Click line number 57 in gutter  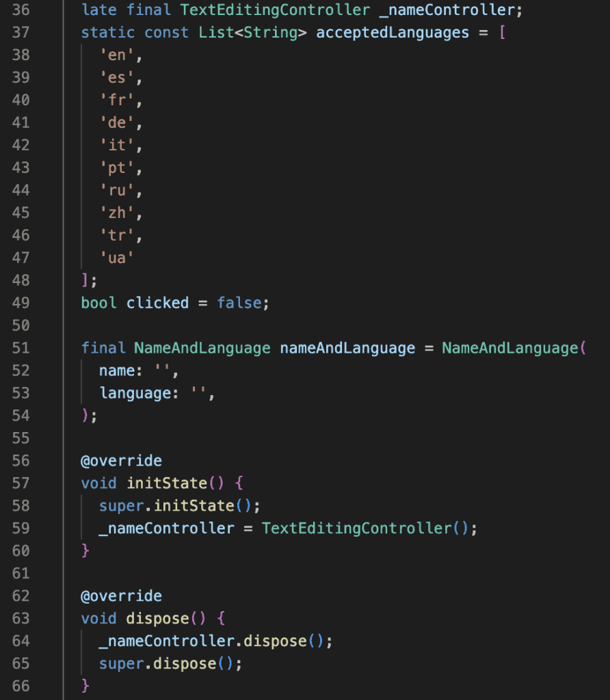pos(21,483)
